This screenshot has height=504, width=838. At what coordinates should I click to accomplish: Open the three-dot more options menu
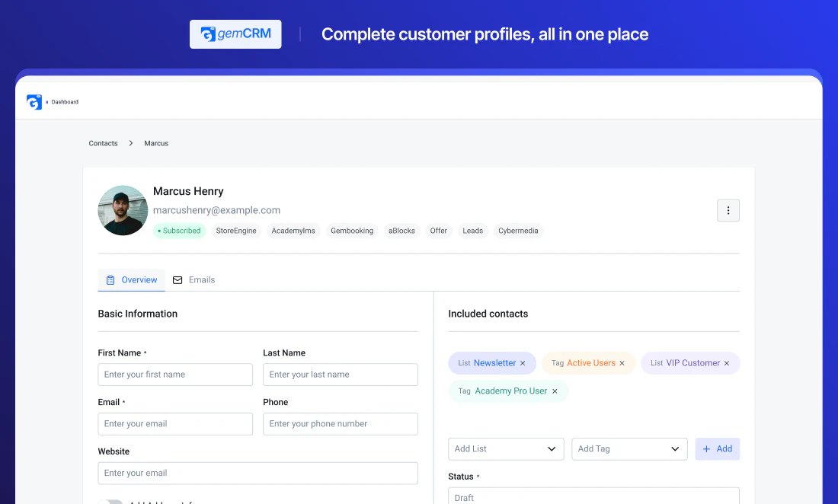(x=728, y=210)
